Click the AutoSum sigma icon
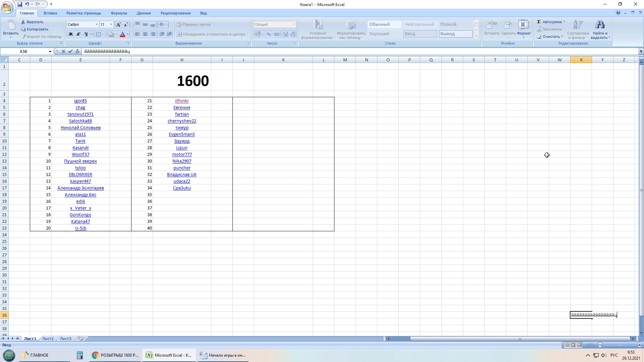The image size is (644, 362). [x=539, y=22]
